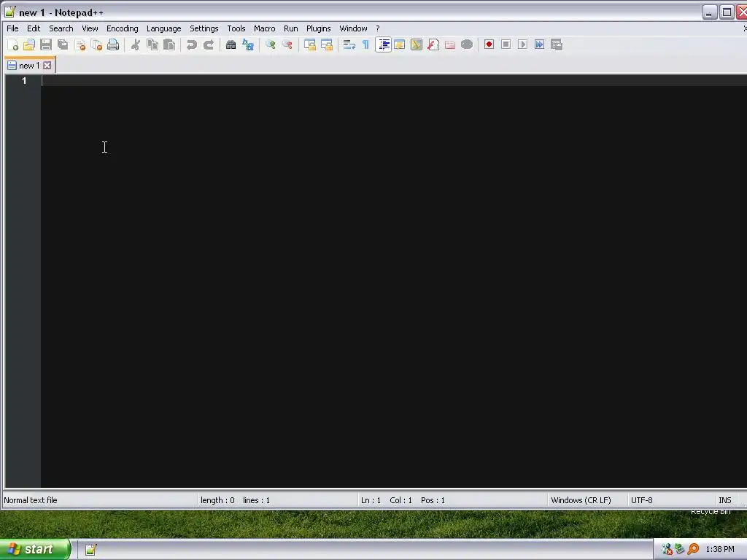Click the Cut scissors icon
Viewport: 747px width, 560px height.
(136, 44)
